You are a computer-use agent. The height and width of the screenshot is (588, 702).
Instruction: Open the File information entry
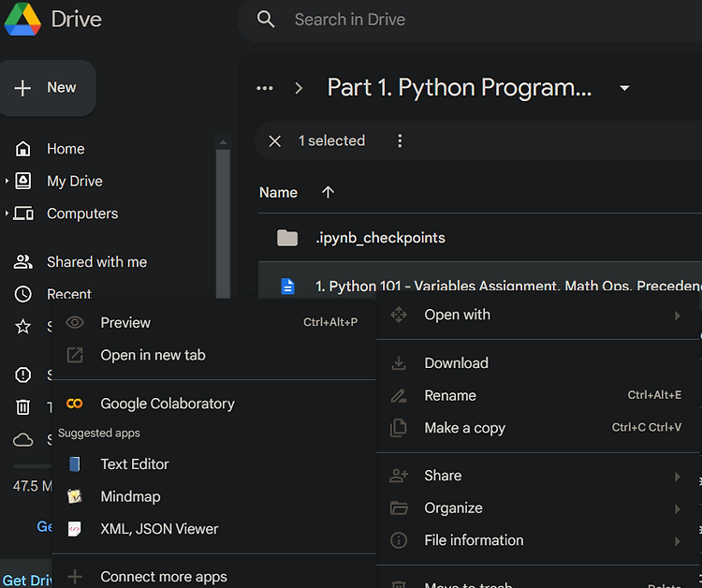point(537,540)
